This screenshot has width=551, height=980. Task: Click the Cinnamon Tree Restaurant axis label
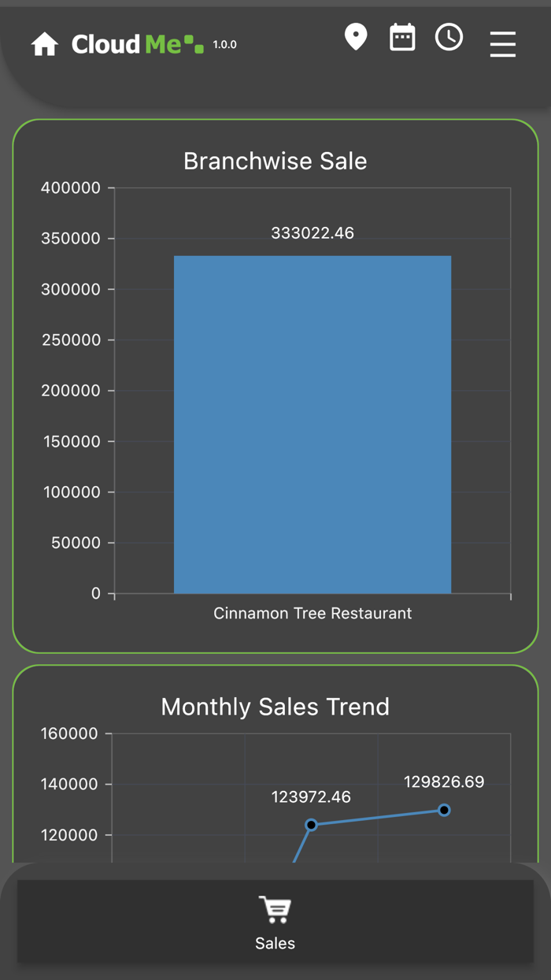click(312, 613)
